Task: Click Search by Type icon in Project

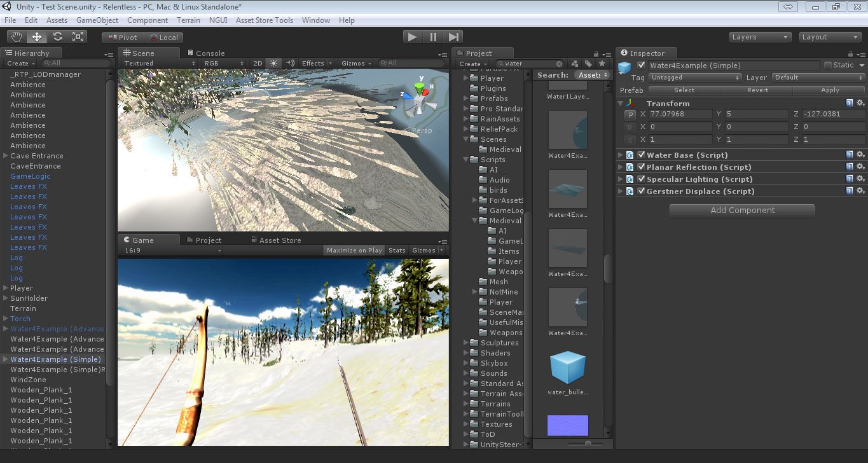Action: pos(575,64)
